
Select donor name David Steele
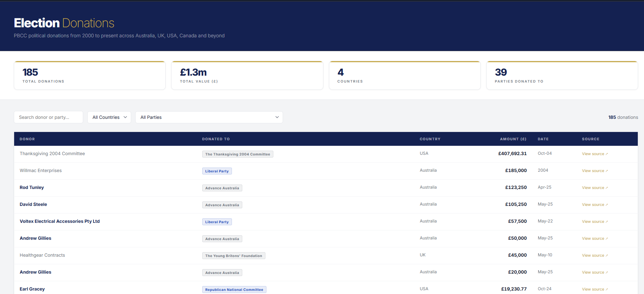33,204
